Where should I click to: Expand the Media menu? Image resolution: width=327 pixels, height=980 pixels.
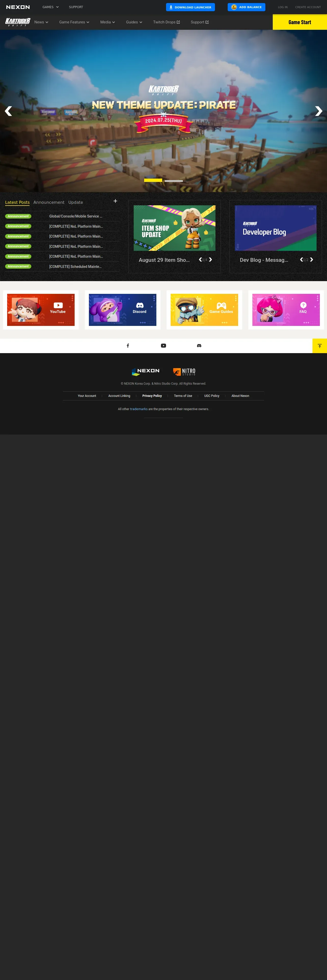107,22
